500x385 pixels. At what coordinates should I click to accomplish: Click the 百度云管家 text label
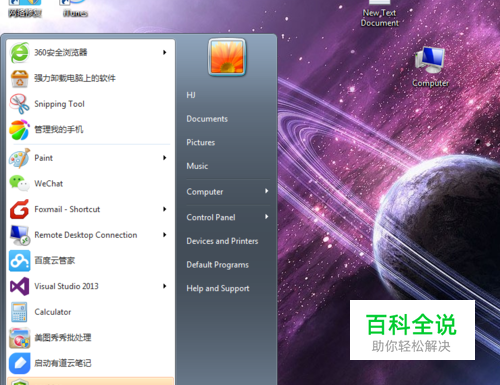(55, 261)
